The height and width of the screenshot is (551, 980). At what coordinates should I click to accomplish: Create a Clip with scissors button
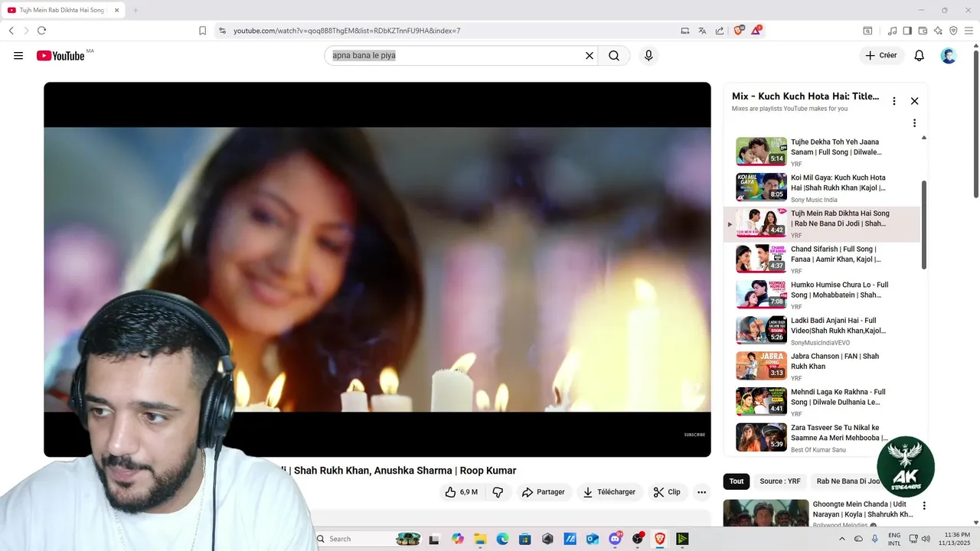tap(667, 492)
